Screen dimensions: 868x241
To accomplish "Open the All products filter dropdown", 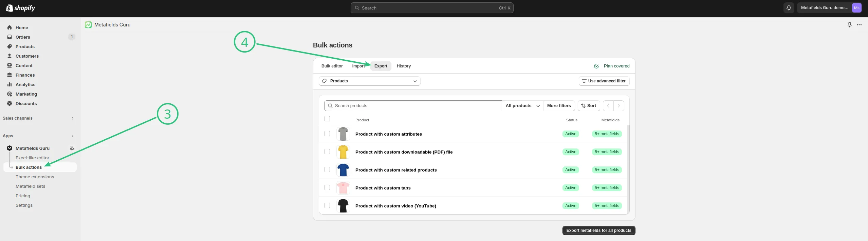I will click(522, 106).
